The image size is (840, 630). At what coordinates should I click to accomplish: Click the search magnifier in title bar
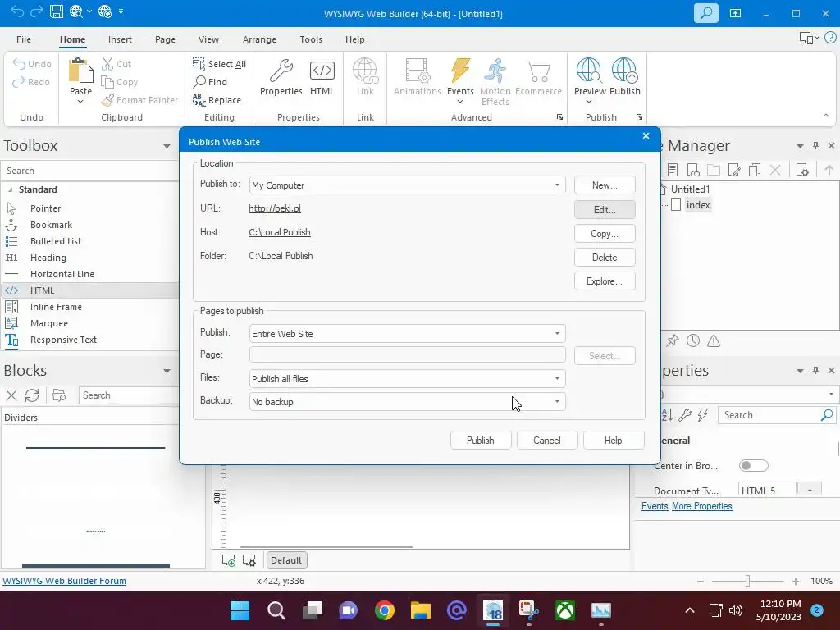pos(705,13)
